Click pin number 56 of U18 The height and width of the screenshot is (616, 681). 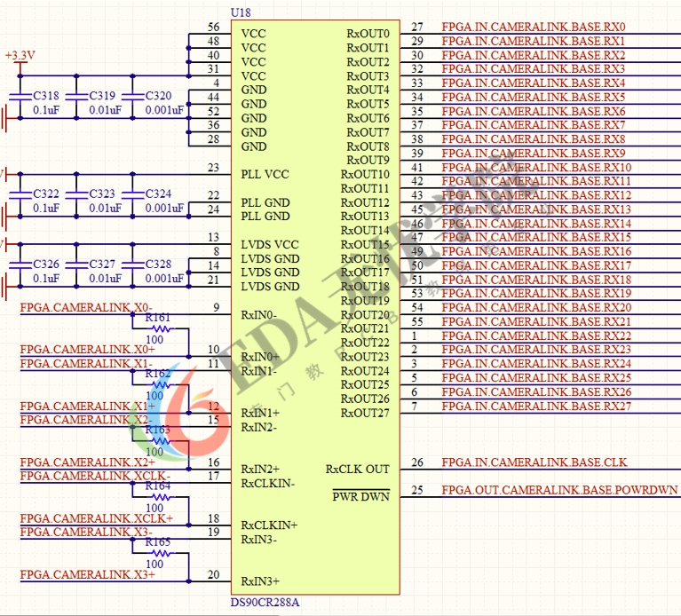pos(214,27)
